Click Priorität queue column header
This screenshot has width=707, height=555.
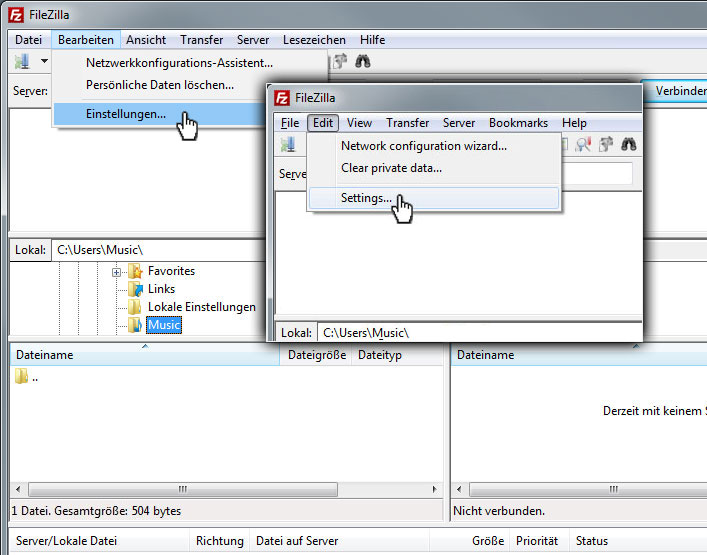point(540,541)
